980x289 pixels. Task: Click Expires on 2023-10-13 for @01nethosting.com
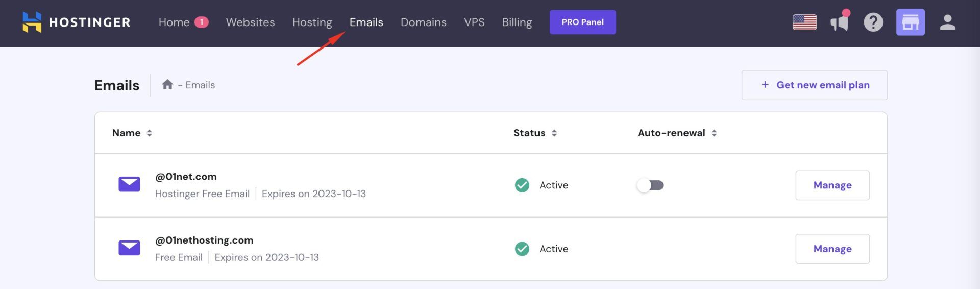(x=266, y=257)
